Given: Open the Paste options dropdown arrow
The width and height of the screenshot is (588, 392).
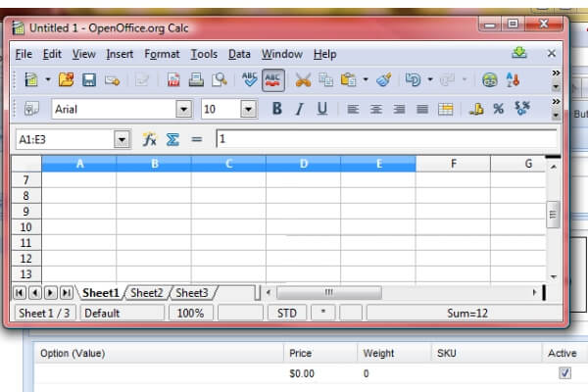Looking at the screenshot, I should tap(366, 79).
